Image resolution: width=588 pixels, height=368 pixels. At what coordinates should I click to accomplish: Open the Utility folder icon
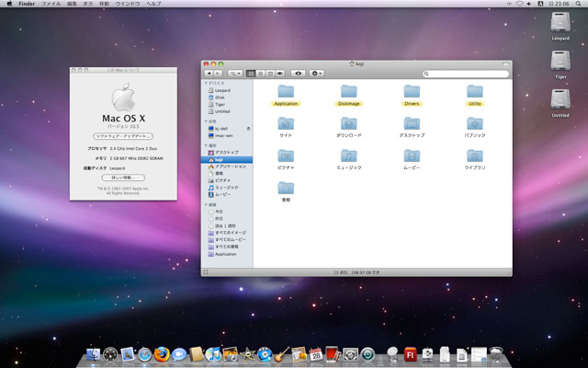[x=474, y=91]
